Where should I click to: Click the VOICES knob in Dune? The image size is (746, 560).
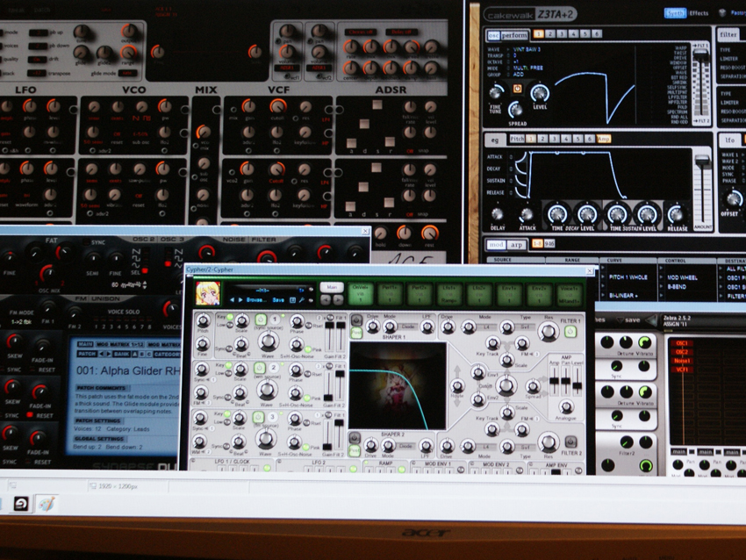(170, 309)
